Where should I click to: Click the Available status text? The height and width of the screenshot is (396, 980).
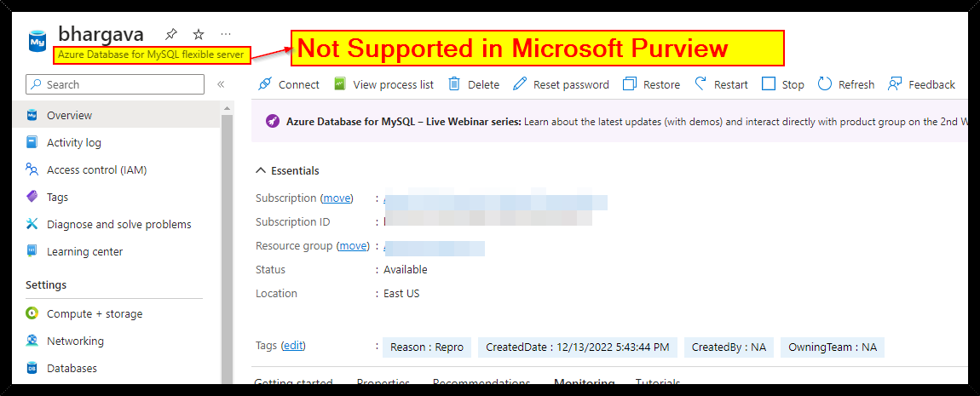(406, 270)
